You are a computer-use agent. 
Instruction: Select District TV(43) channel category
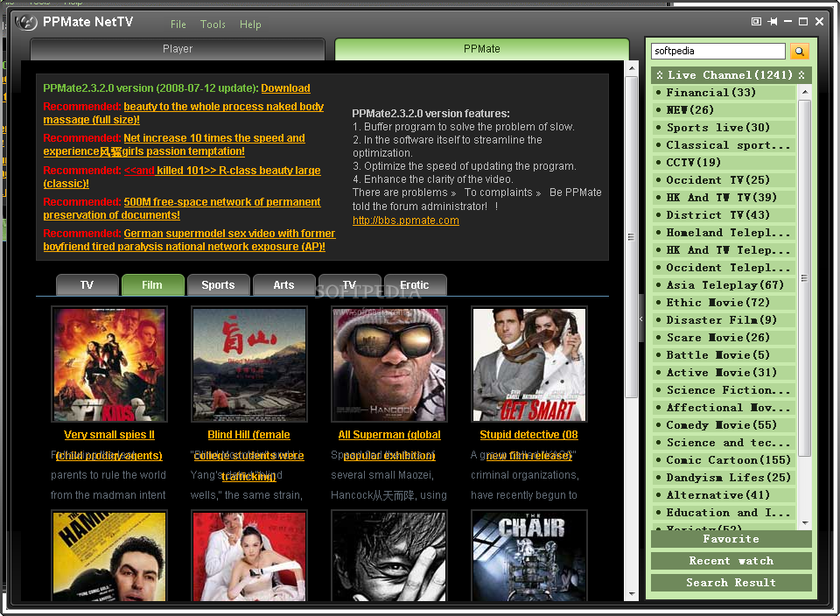point(724,214)
